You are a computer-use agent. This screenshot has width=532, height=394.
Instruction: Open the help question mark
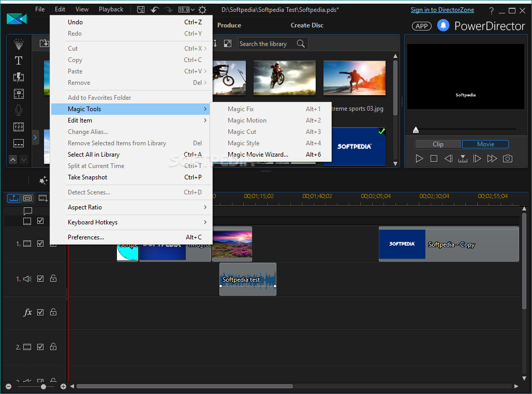(491, 10)
